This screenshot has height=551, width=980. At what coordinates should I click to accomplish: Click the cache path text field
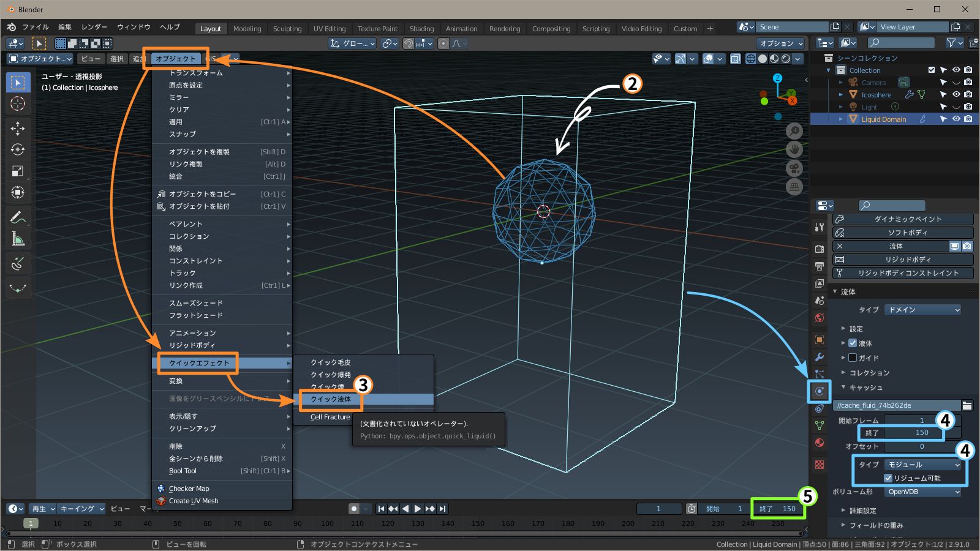(x=897, y=405)
